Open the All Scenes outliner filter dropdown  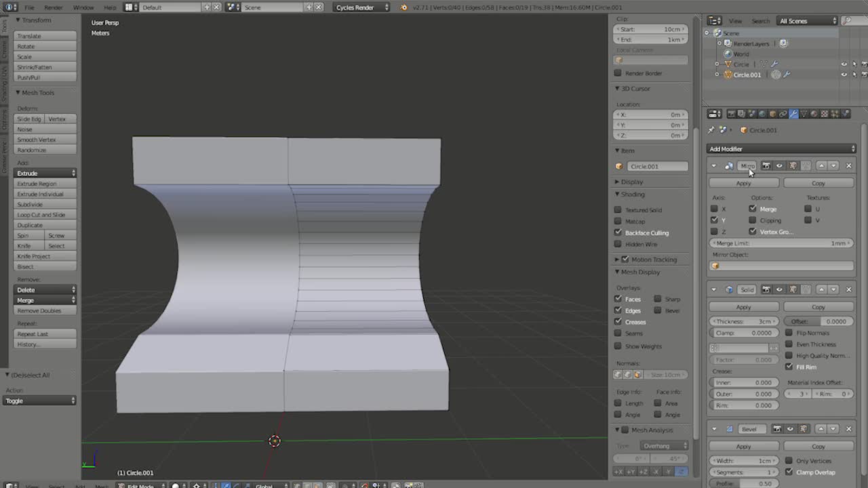click(x=807, y=21)
